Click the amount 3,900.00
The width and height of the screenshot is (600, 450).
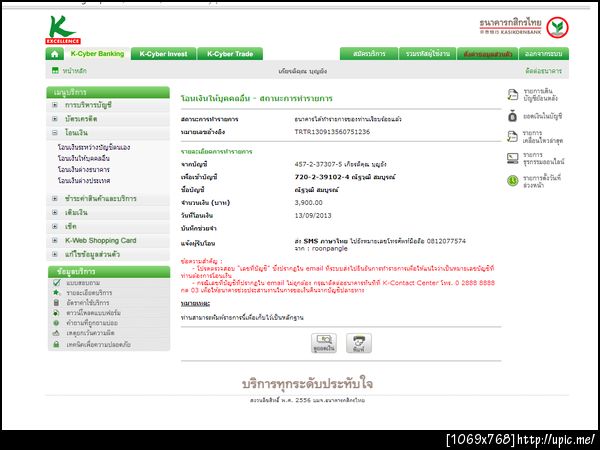pyautogui.click(x=308, y=203)
